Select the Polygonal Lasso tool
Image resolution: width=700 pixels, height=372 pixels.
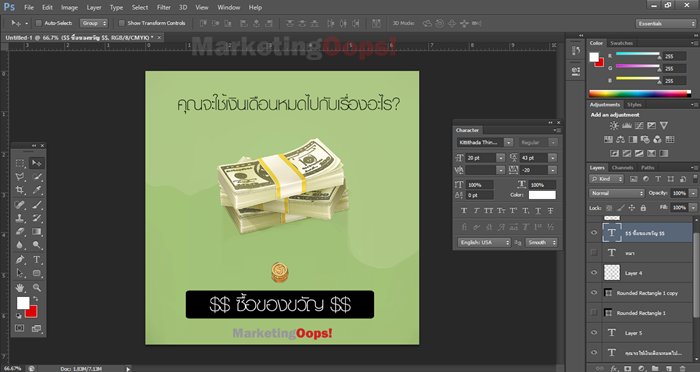coord(20,177)
